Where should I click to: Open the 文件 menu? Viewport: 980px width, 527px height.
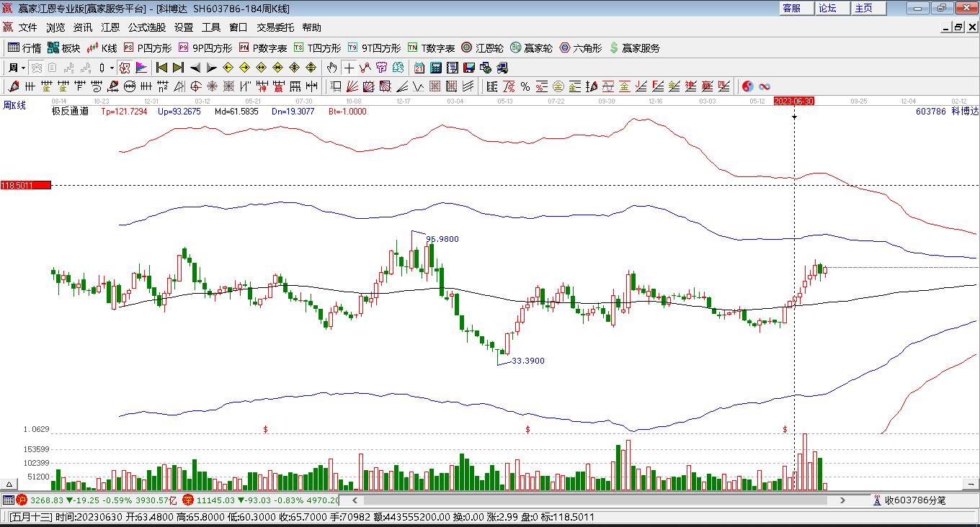point(28,27)
